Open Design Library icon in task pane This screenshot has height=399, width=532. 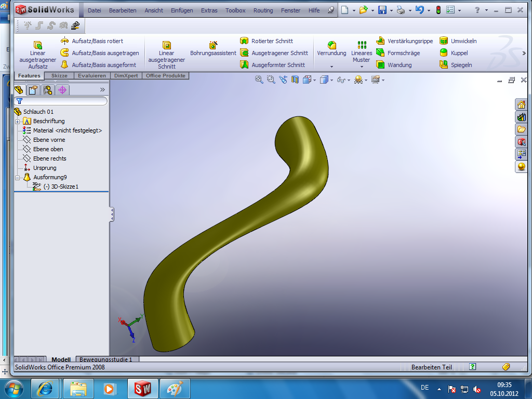[x=521, y=117]
